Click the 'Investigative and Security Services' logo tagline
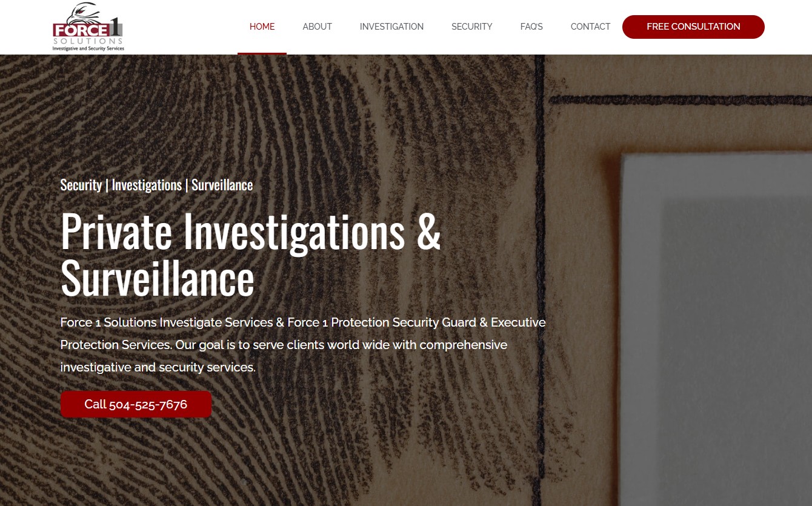This screenshot has width=812, height=506. [88, 48]
